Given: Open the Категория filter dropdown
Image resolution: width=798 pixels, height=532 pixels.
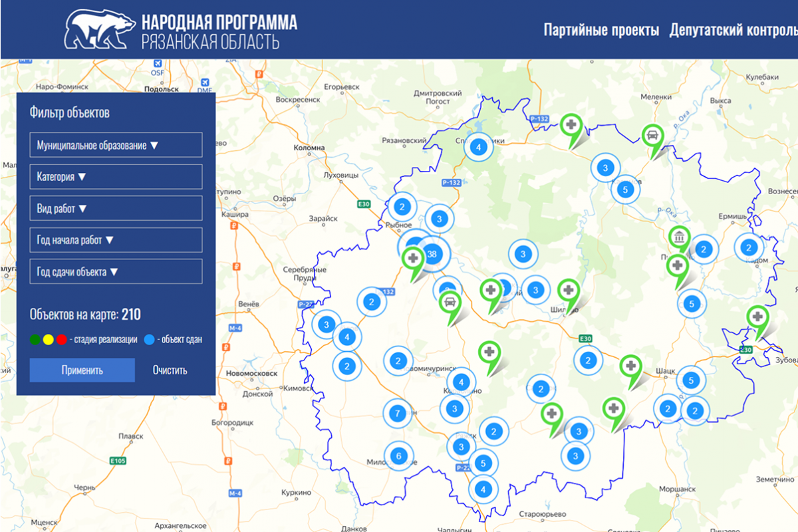Looking at the screenshot, I should (116, 177).
